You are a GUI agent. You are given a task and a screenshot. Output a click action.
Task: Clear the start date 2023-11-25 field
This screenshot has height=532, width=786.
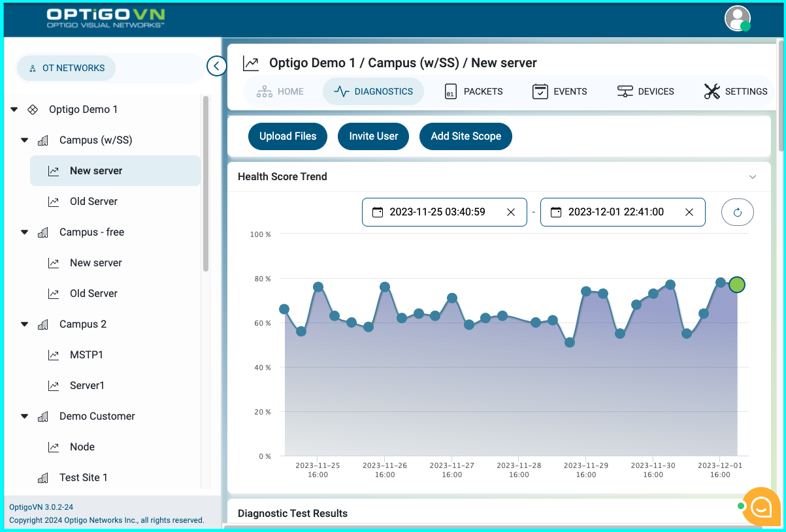pos(511,212)
